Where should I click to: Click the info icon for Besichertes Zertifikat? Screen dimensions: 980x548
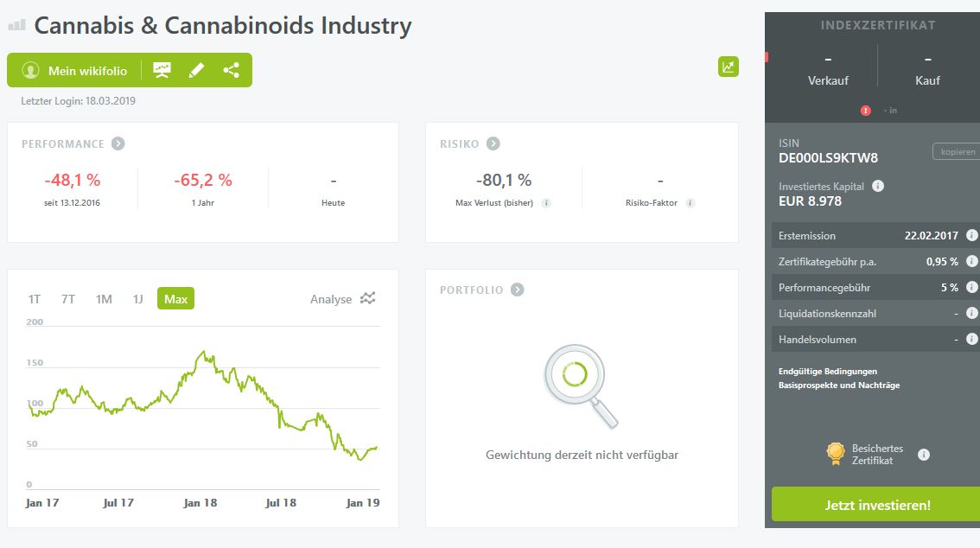point(924,455)
